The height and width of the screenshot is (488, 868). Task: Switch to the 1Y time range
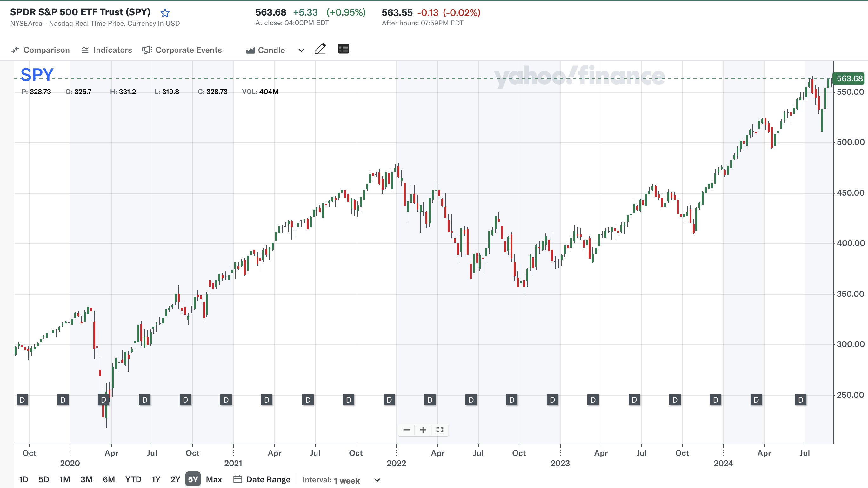155,479
